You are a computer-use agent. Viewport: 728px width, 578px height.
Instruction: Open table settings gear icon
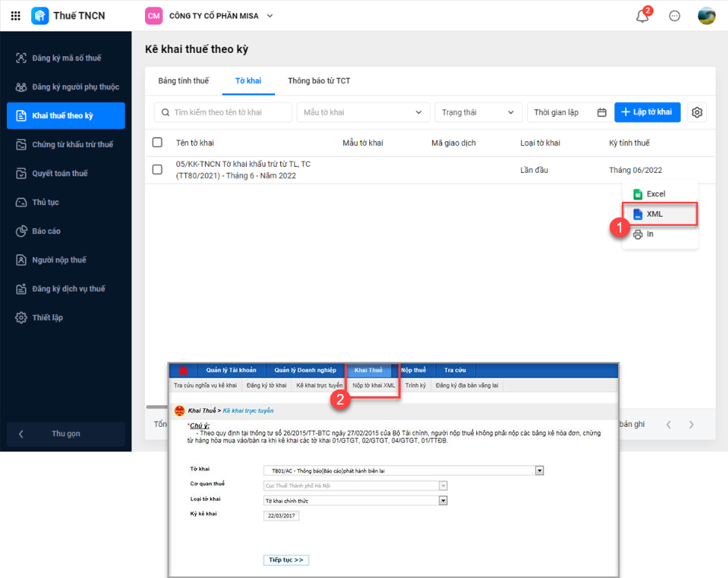(x=697, y=112)
